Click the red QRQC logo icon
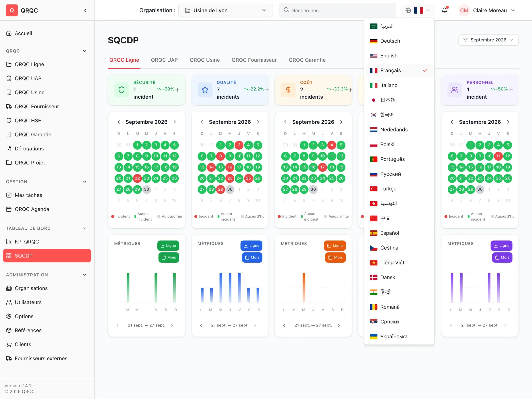This screenshot has height=399, width=532. 12,10
